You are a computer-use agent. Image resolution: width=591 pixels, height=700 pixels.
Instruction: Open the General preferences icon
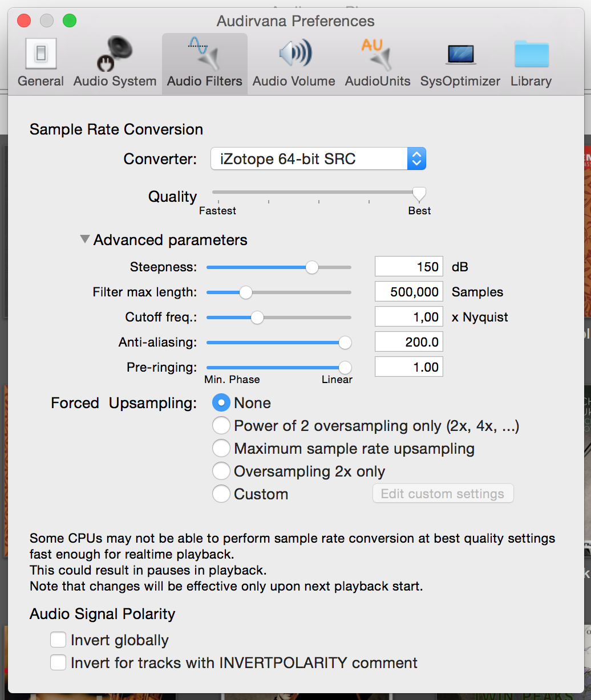click(x=41, y=54)
